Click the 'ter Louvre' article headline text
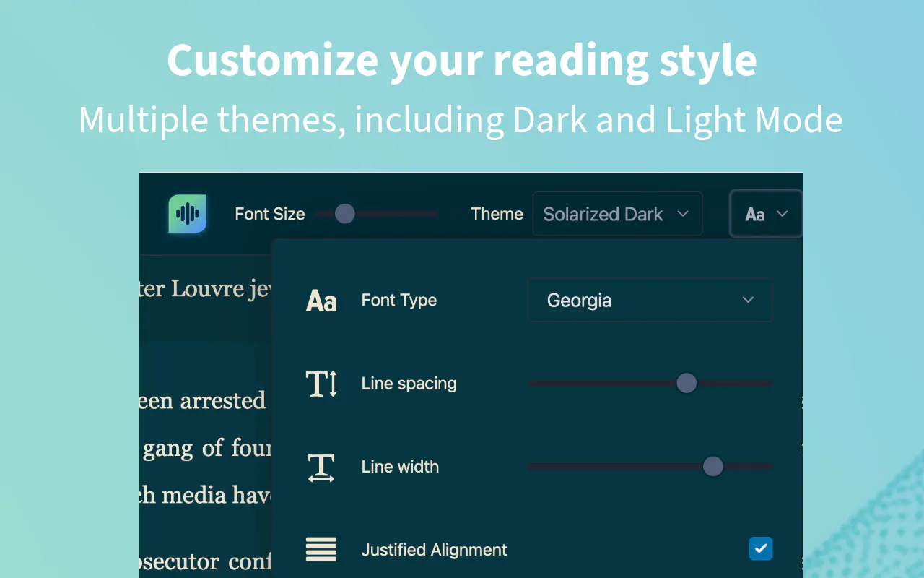The width and height of the screenshot is (924, 578). coord(205,289)
